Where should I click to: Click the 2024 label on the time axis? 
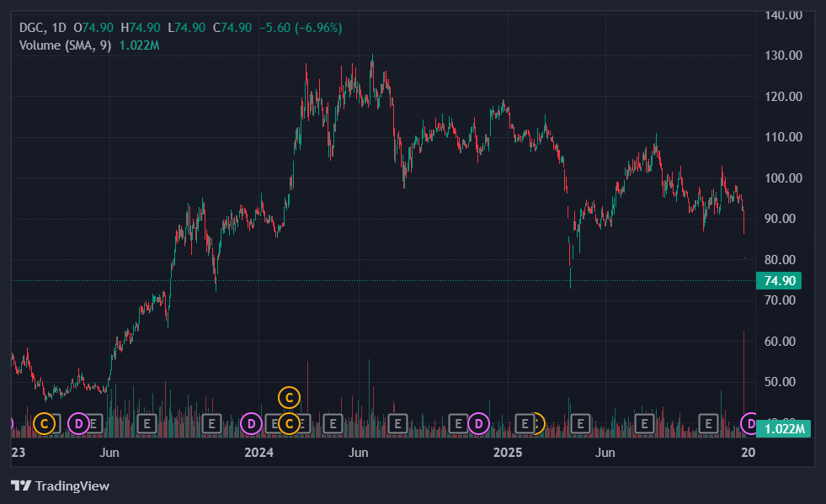click(258, 453)
